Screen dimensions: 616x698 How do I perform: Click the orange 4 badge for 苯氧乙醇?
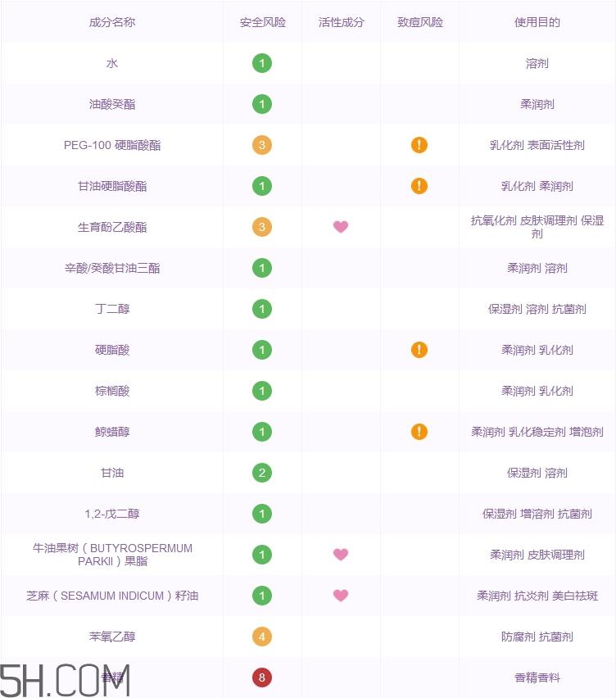(262, 637)
